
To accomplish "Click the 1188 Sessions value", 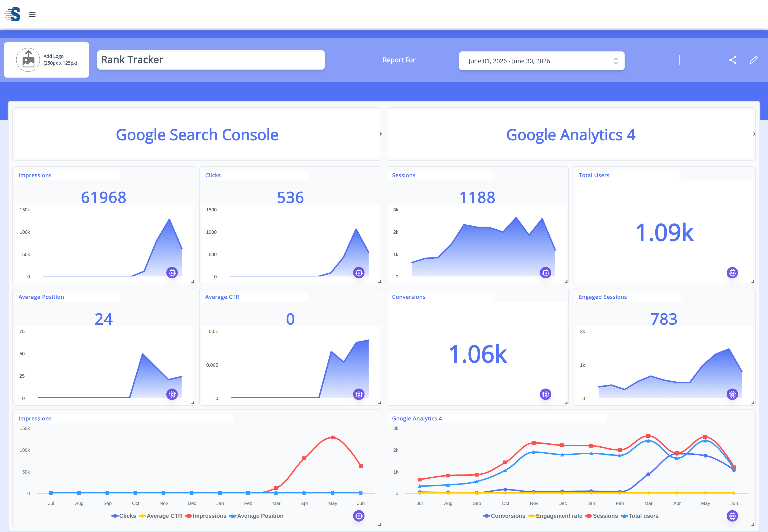I will pos(477,197).
